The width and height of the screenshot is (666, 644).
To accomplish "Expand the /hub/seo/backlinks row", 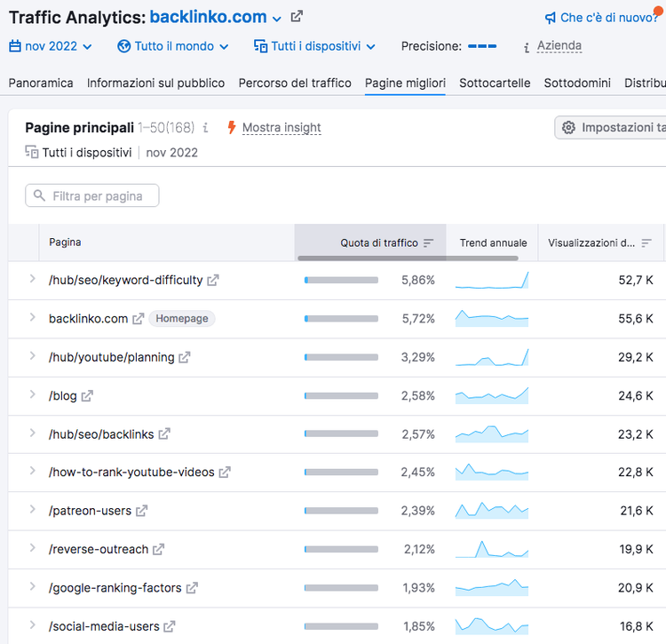I will tap(32, 433).
